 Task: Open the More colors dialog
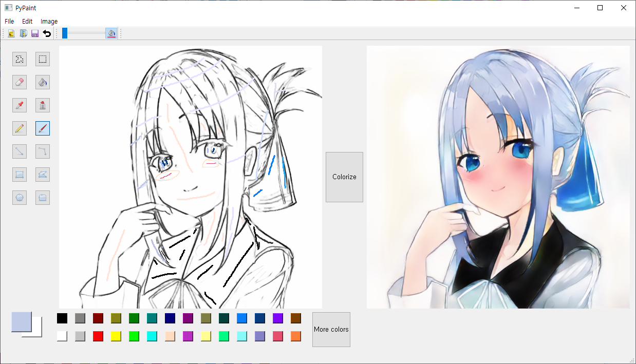[x=331, y=330]
